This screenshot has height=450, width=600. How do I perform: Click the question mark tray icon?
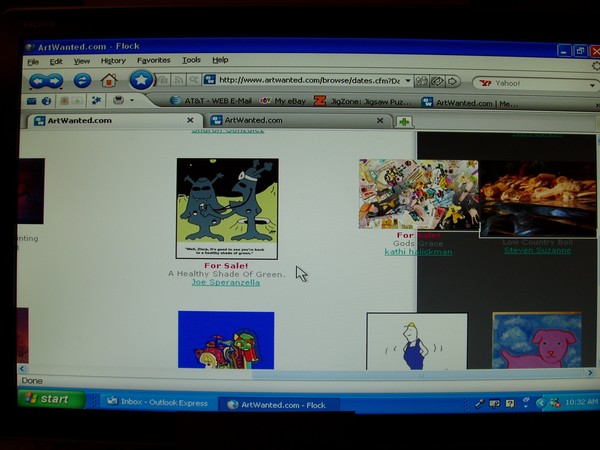point(510,403)
